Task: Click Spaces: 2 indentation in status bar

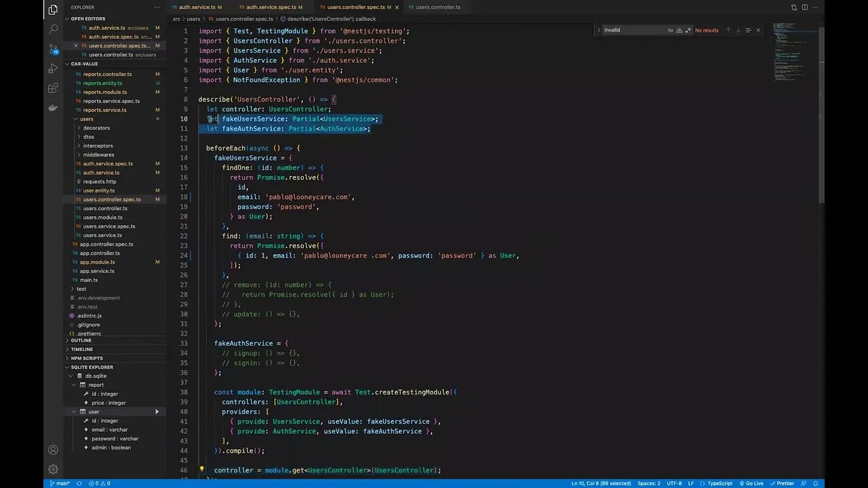Action: [648, 483]
